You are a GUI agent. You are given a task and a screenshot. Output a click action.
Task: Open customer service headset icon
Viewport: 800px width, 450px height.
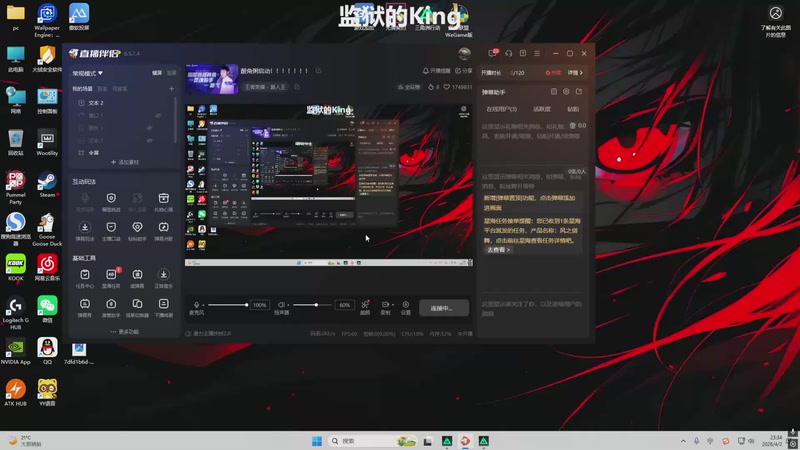(x=509, y=53)
